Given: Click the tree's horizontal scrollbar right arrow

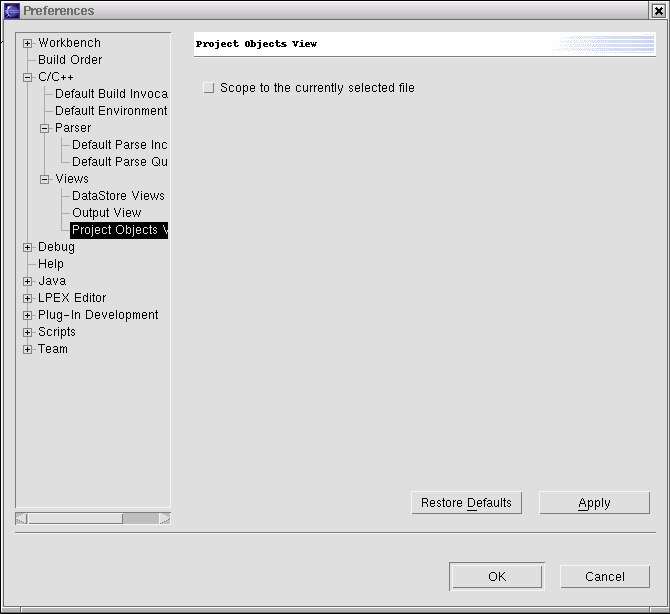Looking at the screenshot, I should (x=164, y=518).
